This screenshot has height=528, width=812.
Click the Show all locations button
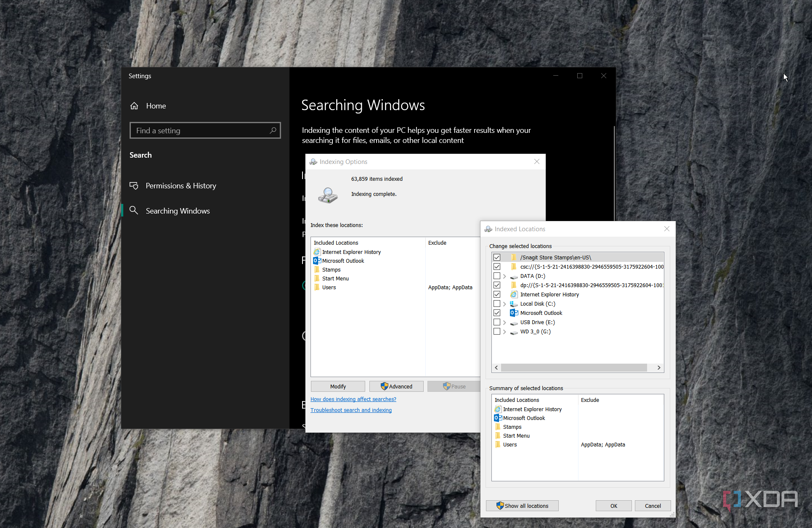tap(522, 506)
